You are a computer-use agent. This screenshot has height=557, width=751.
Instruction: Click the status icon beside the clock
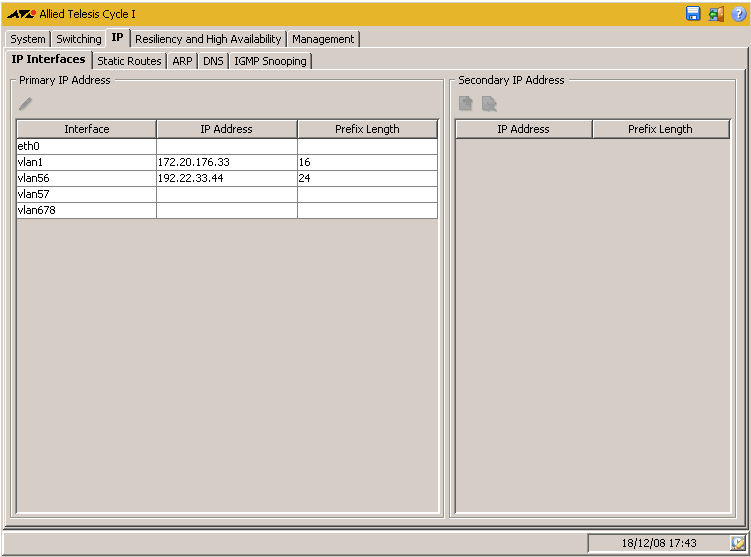coord(738,543)
